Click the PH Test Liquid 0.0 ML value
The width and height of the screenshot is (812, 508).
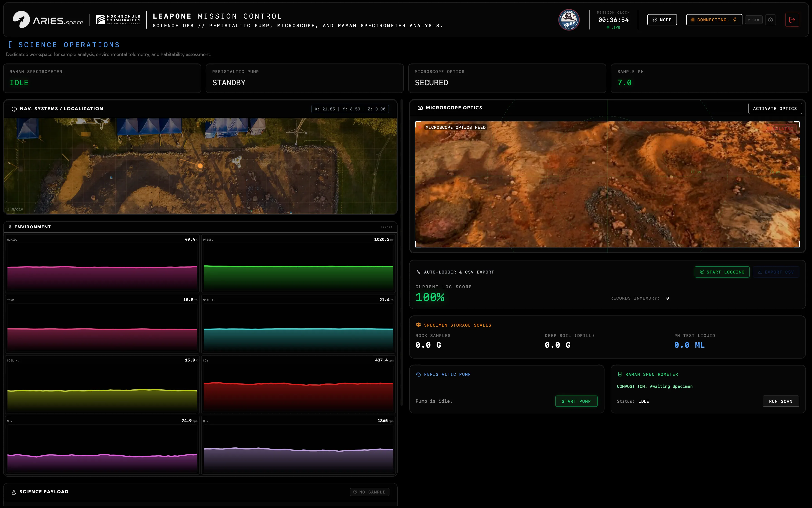[689, 345]
